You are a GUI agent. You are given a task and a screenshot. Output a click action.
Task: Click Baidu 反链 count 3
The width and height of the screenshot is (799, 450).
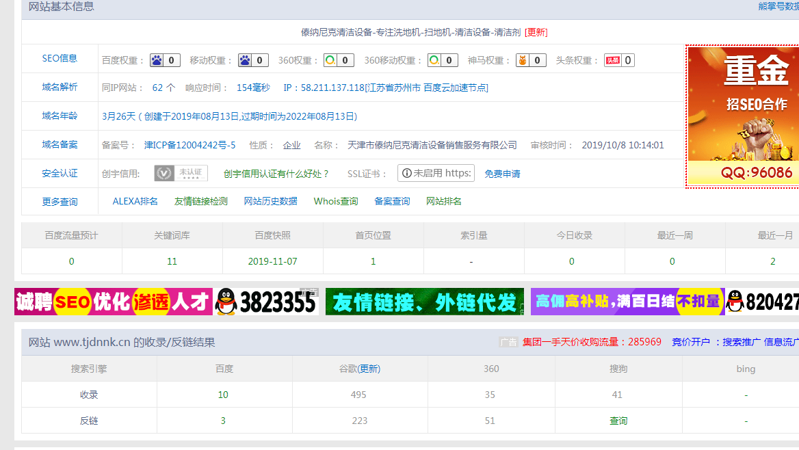tap(223, 421)
